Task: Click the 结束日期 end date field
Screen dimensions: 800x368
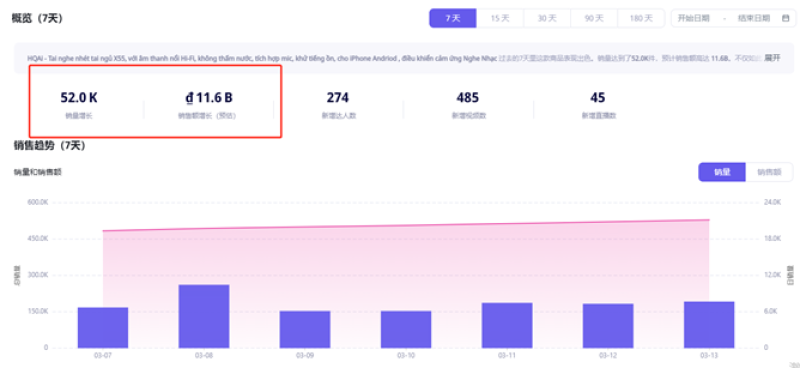Action: [754, 18]
